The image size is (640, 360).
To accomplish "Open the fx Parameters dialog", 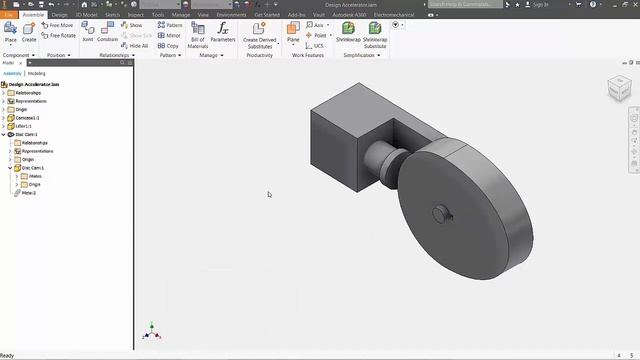I will pyautogui.click(x=223, y=32).
